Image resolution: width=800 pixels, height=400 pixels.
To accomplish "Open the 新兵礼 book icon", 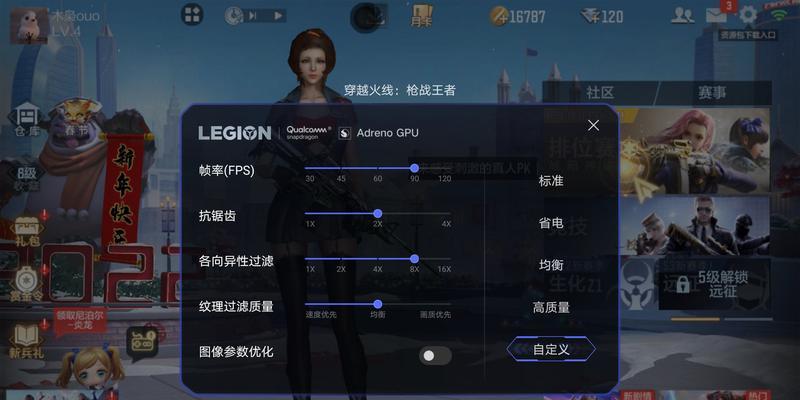I will tap(27, 342).
